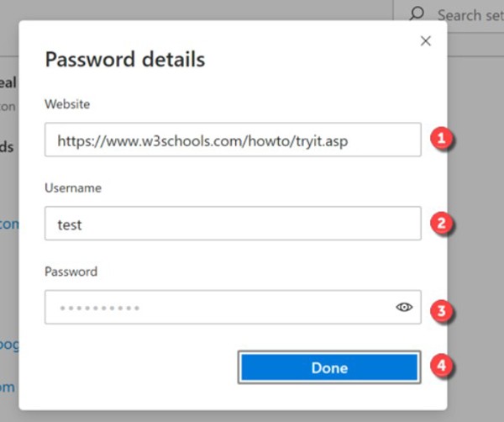504x422 pixels.
Task: Click the Website label
Action: pos(68,104)
